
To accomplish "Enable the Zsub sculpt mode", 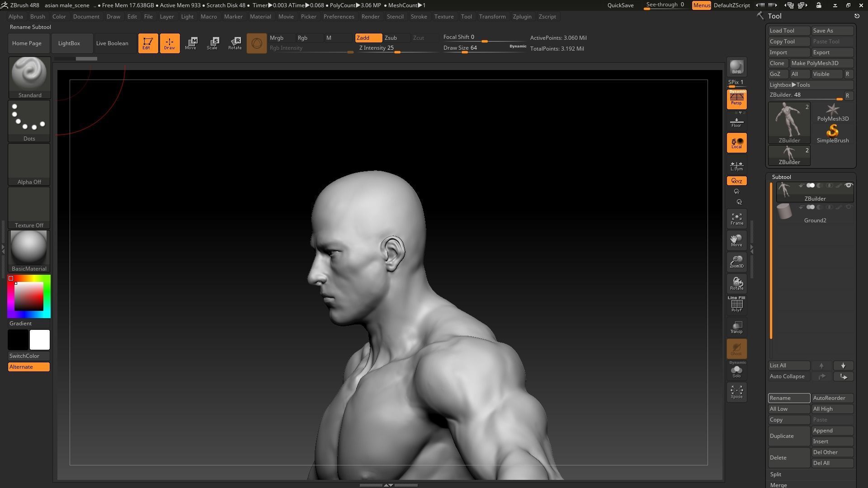I will [396, 38].
